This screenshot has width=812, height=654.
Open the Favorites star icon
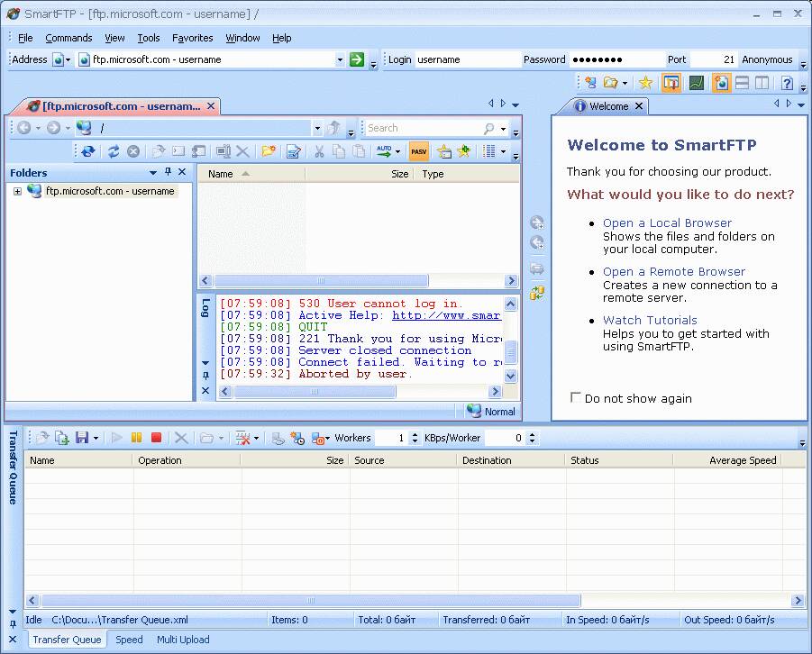[645, 83]
